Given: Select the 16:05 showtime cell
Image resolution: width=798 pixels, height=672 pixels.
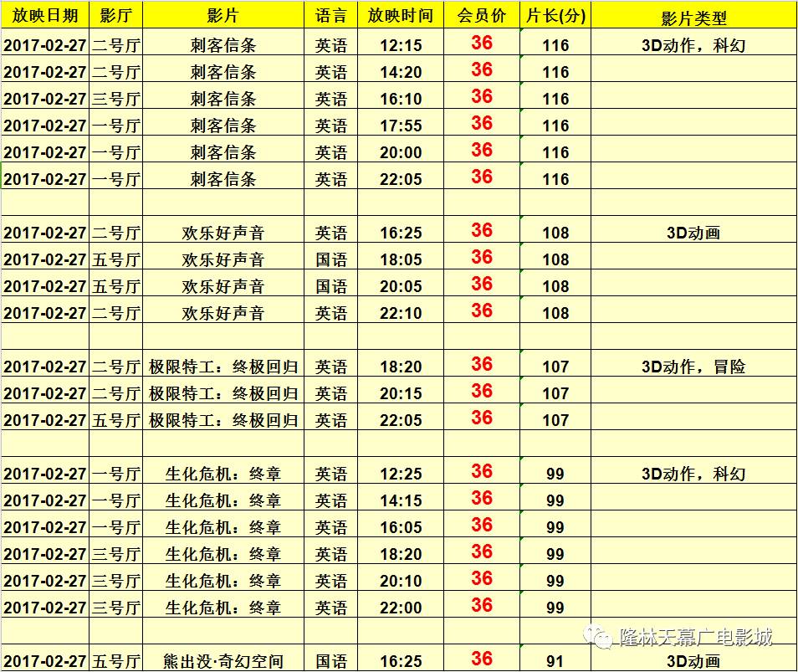Looking at the screenshot, I should tap(401, 525).
